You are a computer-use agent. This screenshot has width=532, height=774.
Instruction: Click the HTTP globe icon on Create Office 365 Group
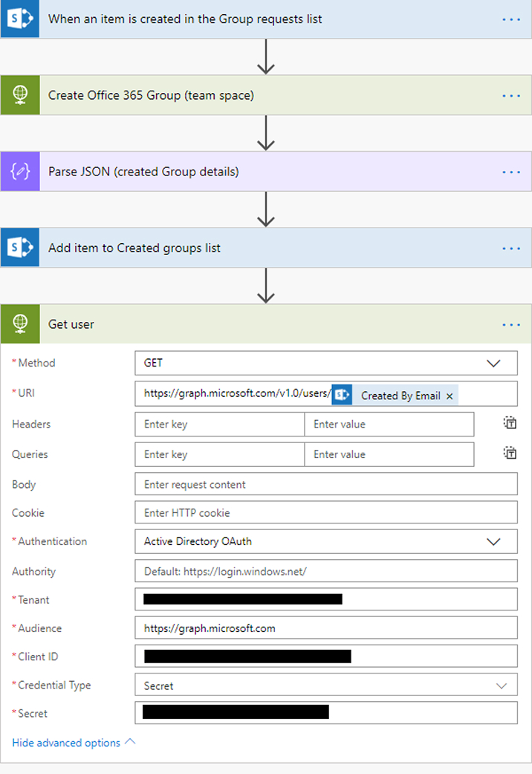pos(20,95)
